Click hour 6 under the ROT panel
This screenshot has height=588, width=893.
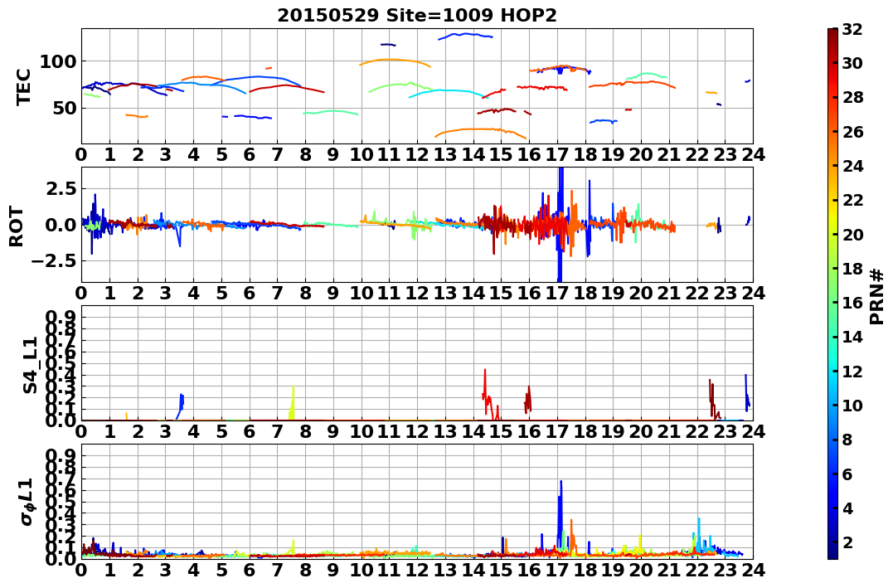click(250, 294)
